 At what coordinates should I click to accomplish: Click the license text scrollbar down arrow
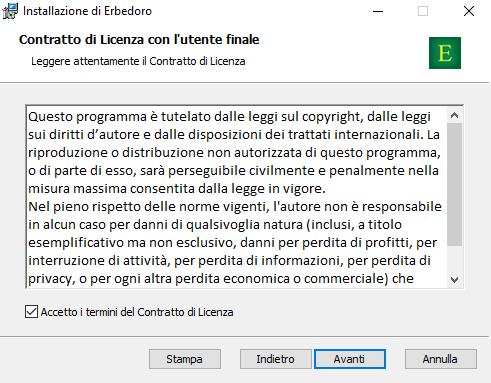[454, 279]
